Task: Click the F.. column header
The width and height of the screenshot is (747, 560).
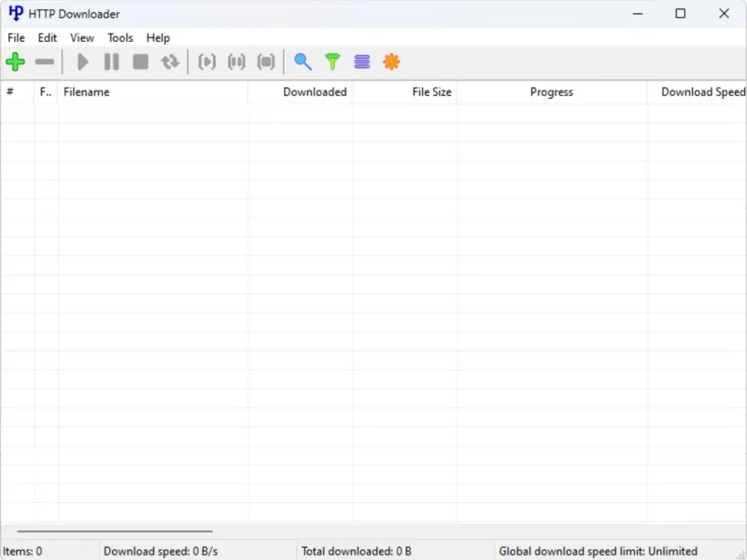Action: pos(46,91)
